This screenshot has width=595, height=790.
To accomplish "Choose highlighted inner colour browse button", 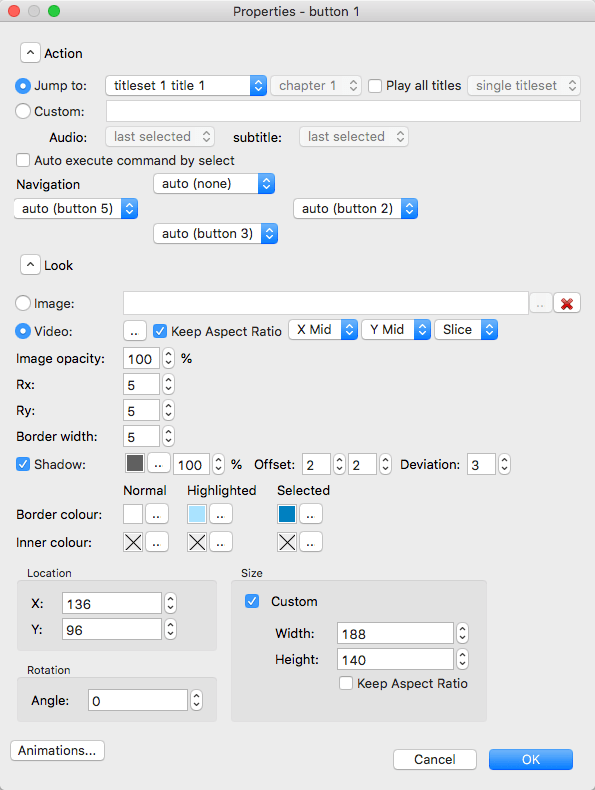I will (221, 543).
